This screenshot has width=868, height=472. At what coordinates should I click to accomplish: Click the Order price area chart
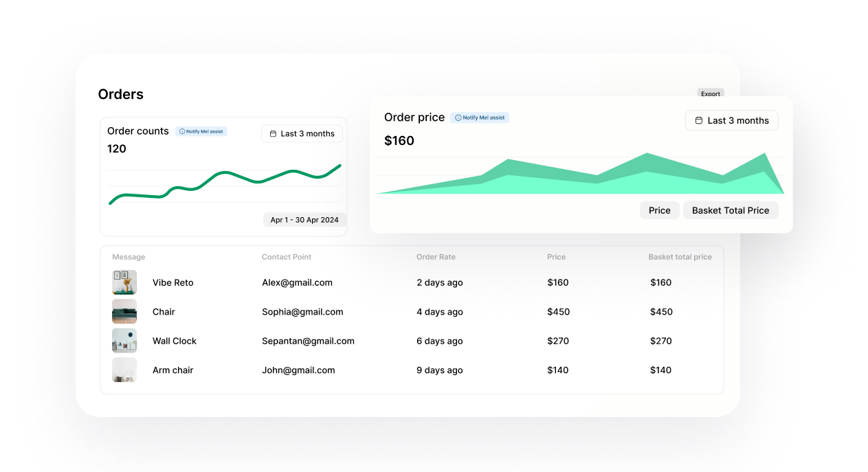pos(579,180)
